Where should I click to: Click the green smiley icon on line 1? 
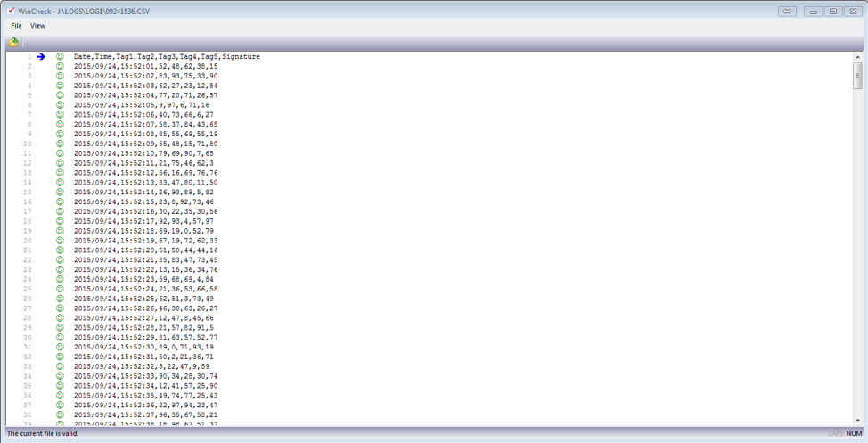[x=60, y=56]
